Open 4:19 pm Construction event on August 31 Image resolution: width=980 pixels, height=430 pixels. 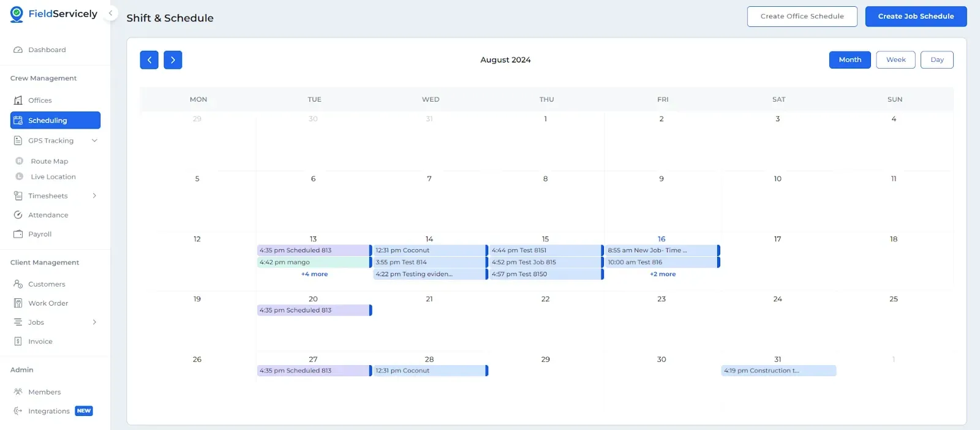(778, 371)
